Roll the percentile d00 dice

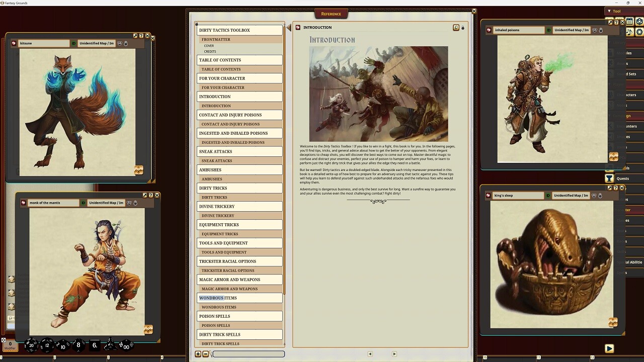[x=126, y=346]
